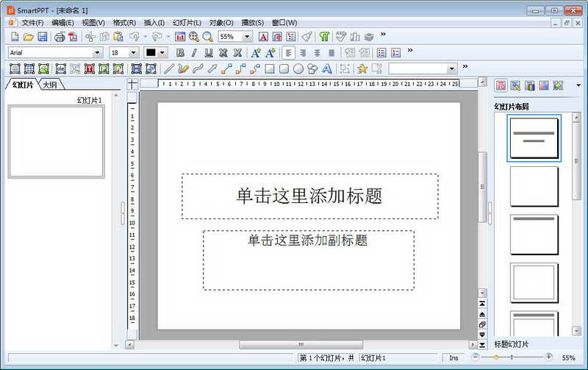Select the Line drawing tool
The height and width of the screenshot is (370, 588).
pos(170,68)
